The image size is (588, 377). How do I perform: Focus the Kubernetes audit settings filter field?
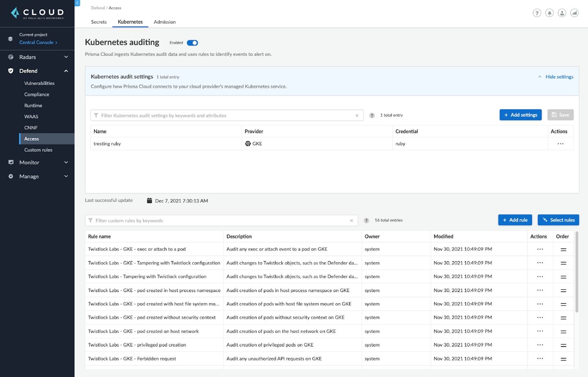point(227,116)
